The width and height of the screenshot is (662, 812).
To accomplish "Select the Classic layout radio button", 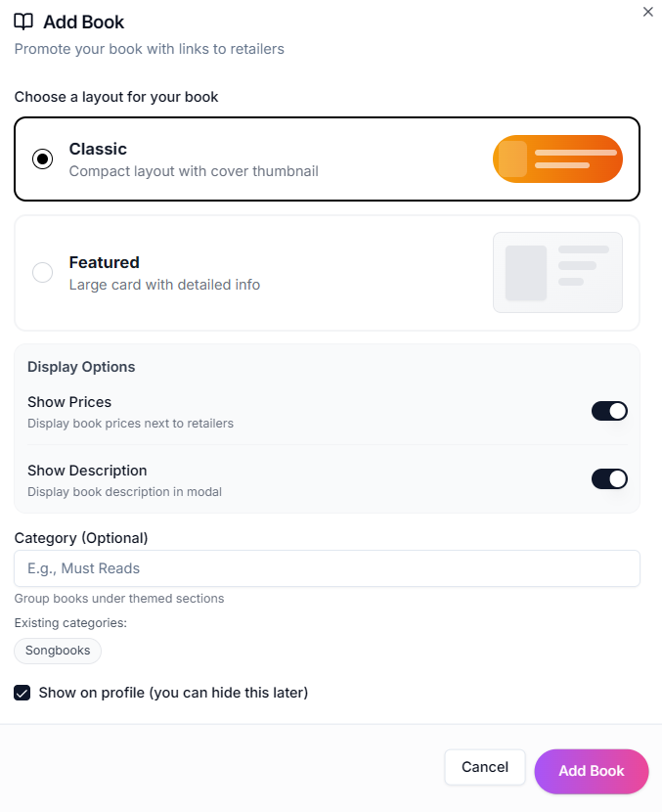I will click(x=43, y=158).
